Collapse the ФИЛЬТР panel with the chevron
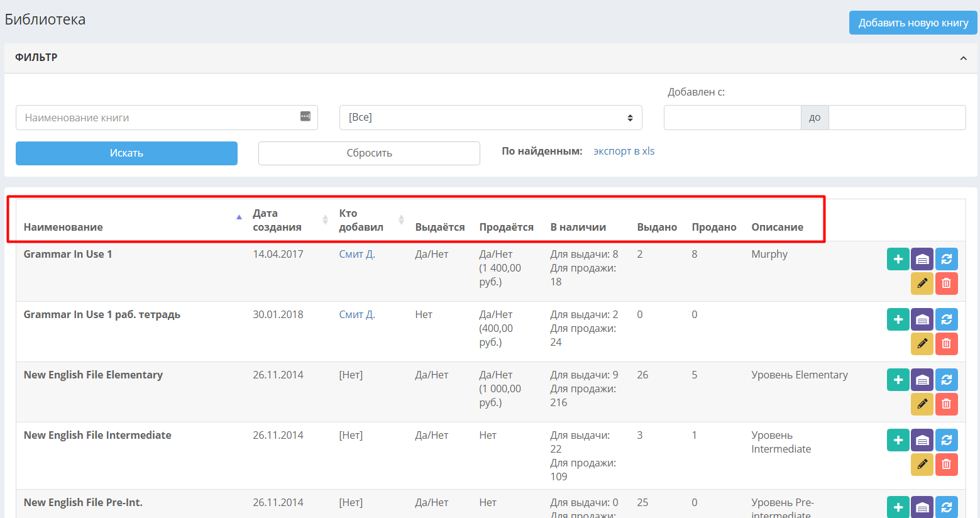The image size is (980, 518). (x=963, y=58)
